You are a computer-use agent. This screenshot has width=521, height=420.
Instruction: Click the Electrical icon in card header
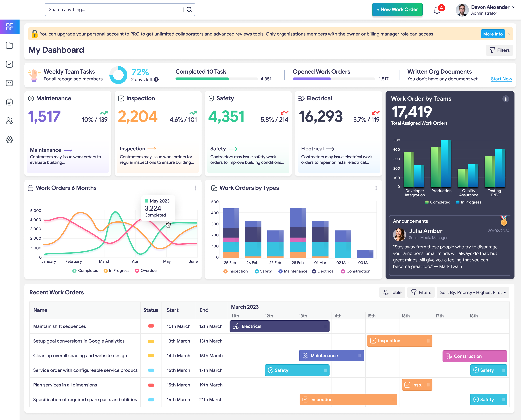pos(301,98)
